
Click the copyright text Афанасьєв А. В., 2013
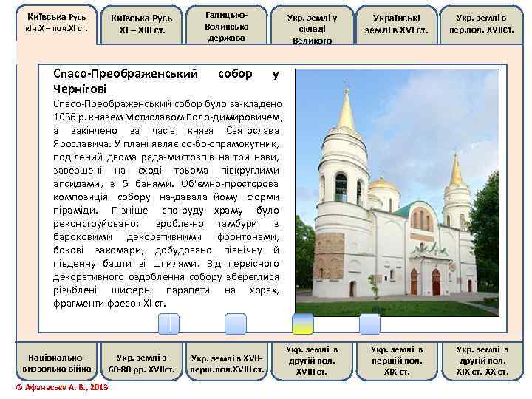62,387
